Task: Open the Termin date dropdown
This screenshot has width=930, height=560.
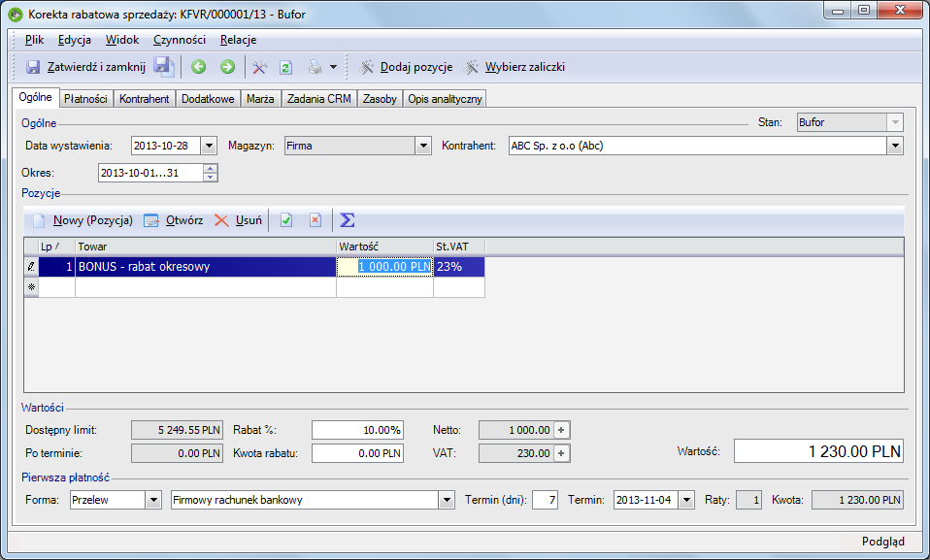Action: [686, 500]
